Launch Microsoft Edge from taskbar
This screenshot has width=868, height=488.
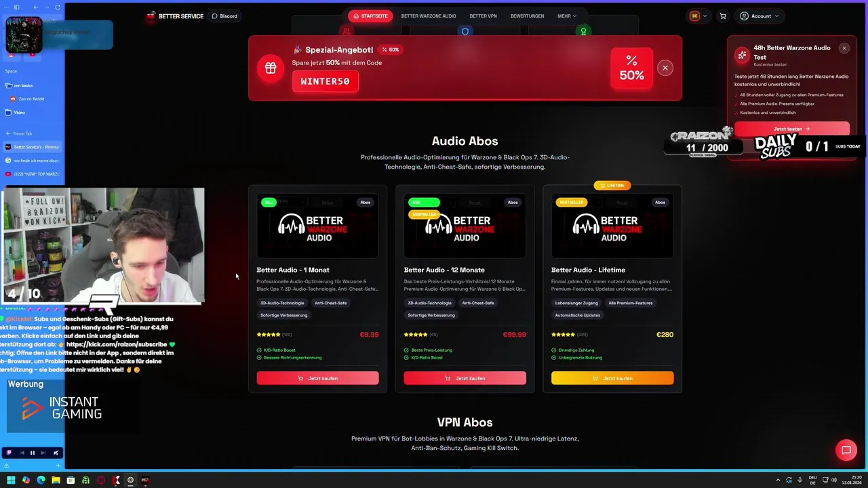(41, 481)
